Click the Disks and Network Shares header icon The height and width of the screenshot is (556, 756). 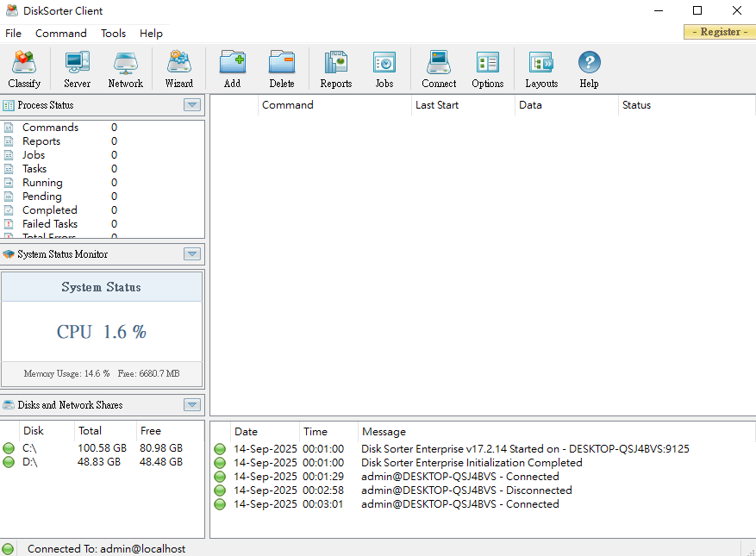click(9, 405)
